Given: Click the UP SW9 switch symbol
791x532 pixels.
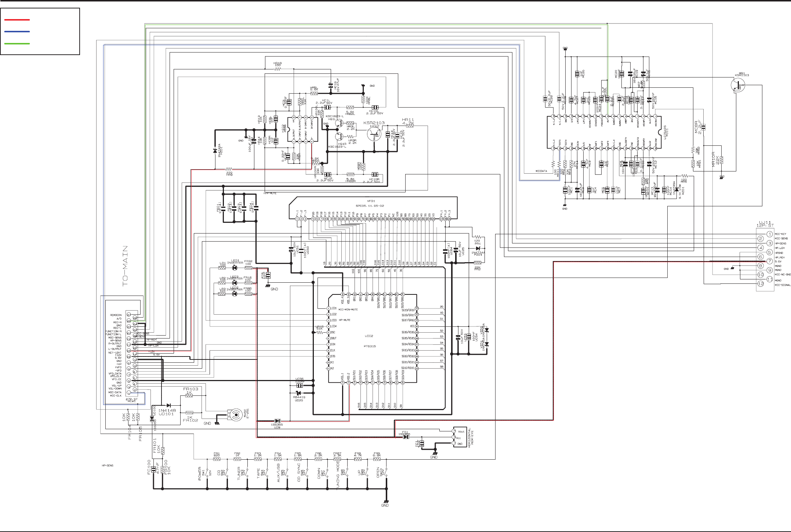Looking at the screenshot, I should [x=367, y=472].
